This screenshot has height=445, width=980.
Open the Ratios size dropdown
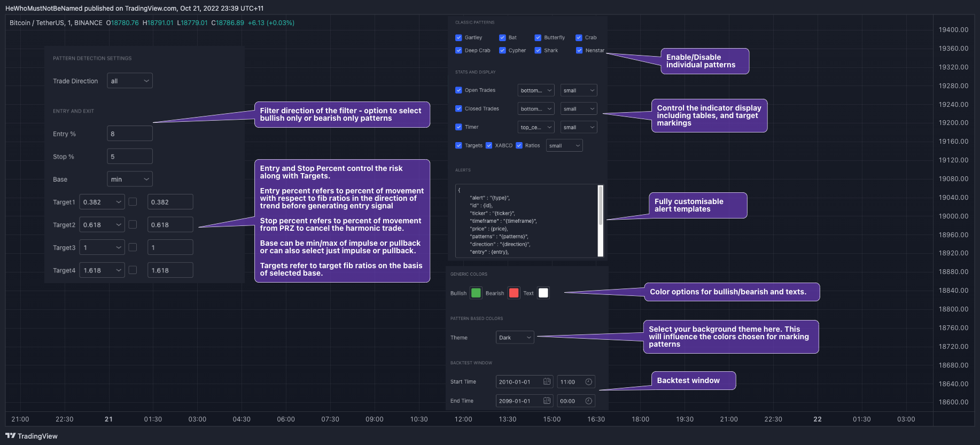(x=564, y=146)
